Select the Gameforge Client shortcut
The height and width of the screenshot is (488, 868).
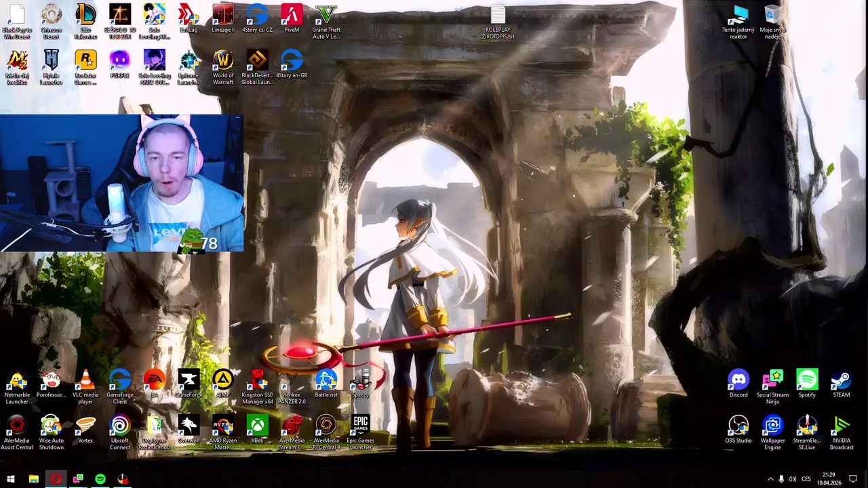120,387
